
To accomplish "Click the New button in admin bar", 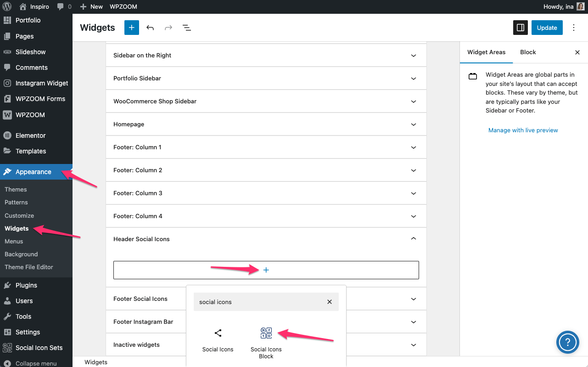I will (x=91, y=6).
